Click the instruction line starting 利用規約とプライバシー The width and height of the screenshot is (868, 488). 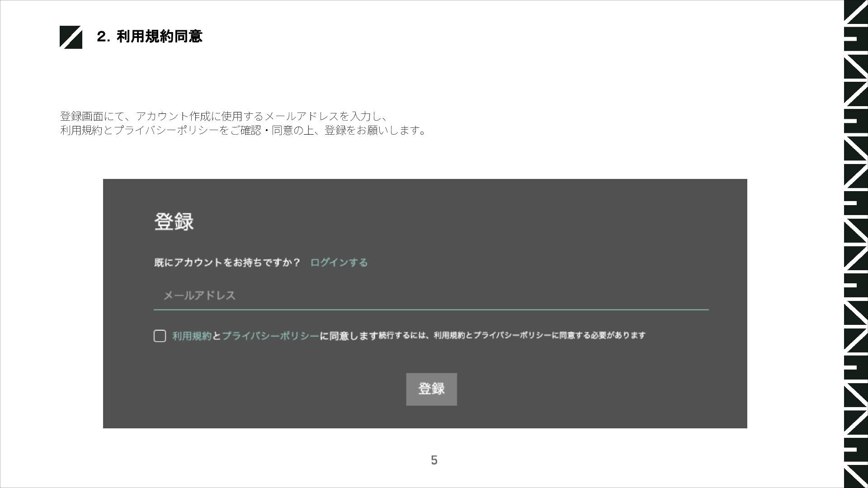pyautogui.click(x=243, y=131)
